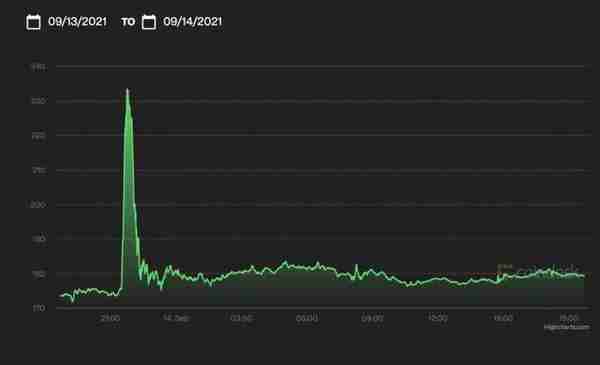Select the 18:00 x-axis tick label

coord(569,318)
